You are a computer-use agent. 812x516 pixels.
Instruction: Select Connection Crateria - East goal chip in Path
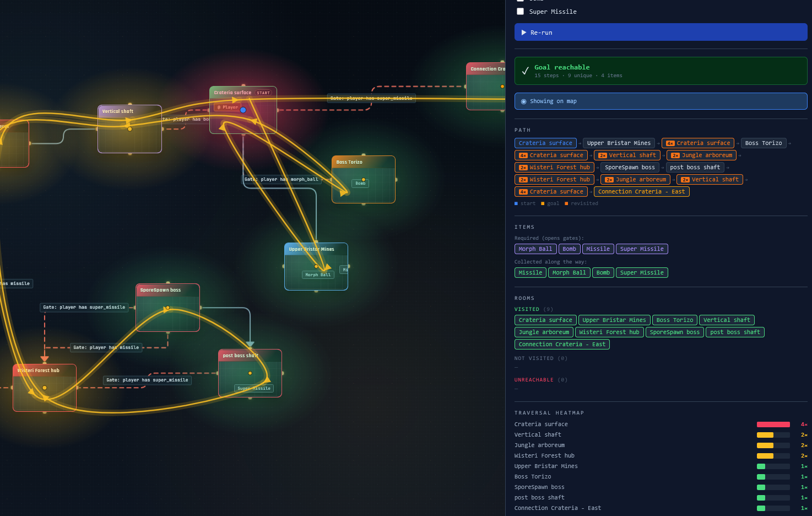641,191
